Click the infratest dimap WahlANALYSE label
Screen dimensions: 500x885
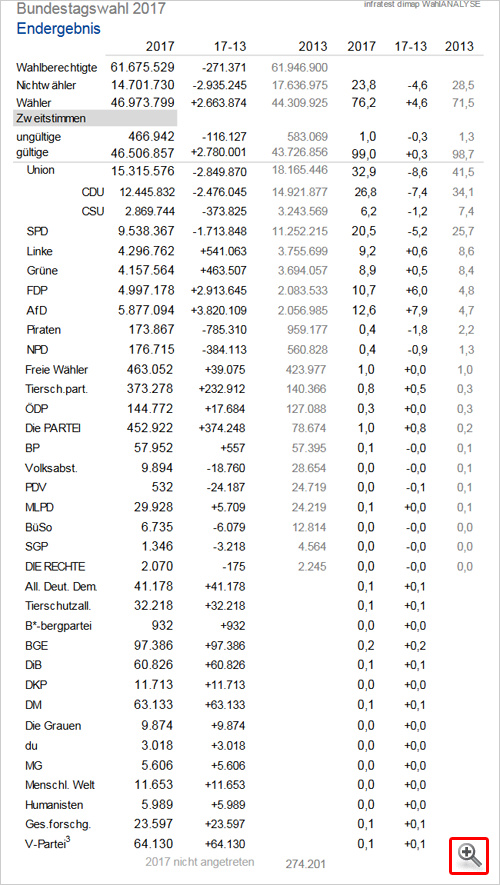click(423, 4)
